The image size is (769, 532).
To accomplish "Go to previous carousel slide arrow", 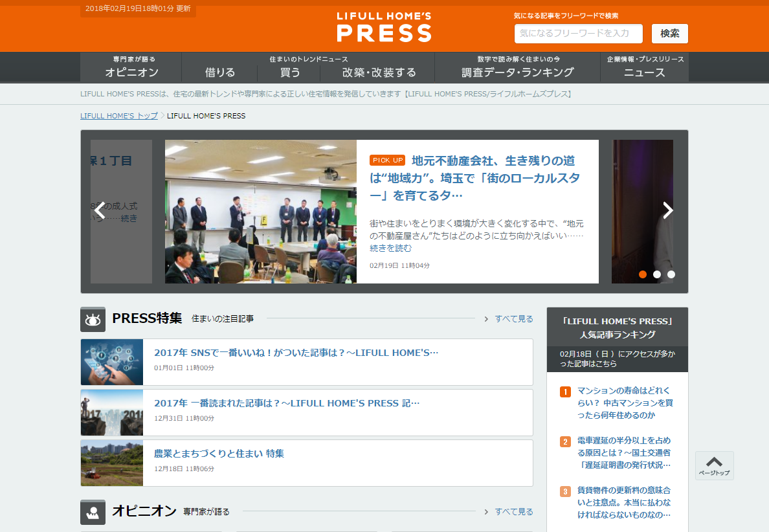I will pos(100,211).
